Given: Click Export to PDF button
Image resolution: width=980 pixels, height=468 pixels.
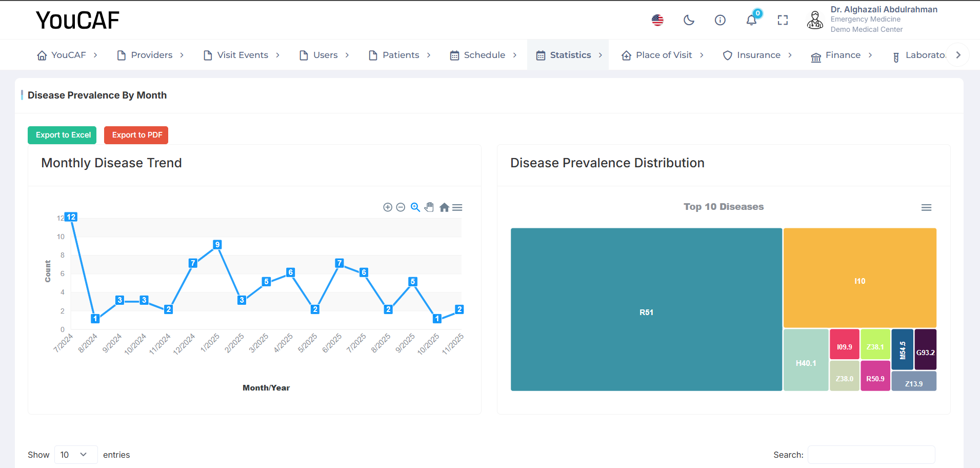Looking at the screenshot, I should point(136,135).
